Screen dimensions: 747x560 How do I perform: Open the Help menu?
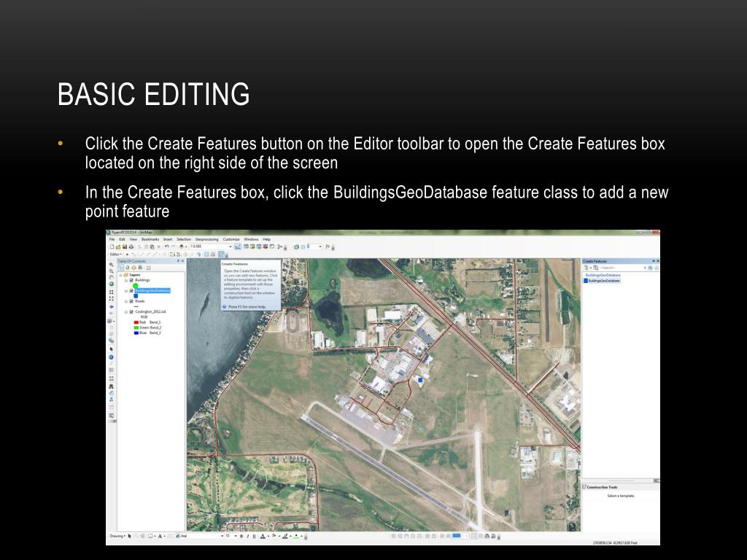point(267,239)
